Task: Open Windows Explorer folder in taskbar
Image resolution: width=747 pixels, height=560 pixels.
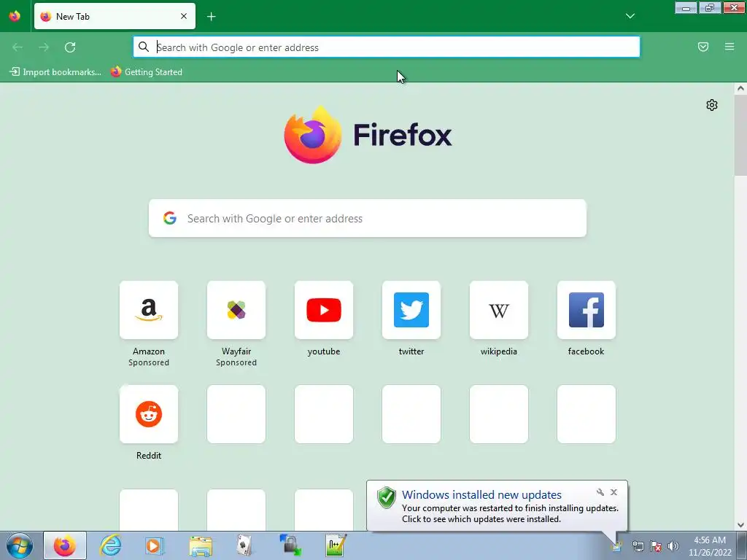Action: (201, 545)
